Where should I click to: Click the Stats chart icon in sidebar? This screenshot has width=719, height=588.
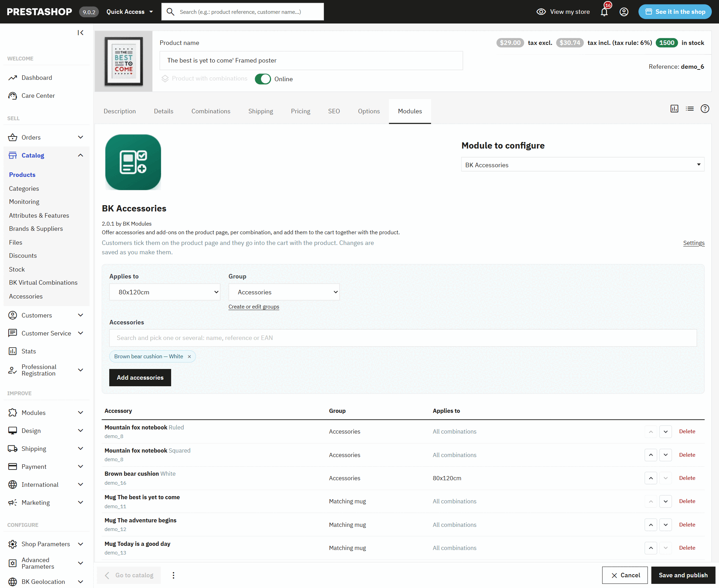(x=13, y=351)
